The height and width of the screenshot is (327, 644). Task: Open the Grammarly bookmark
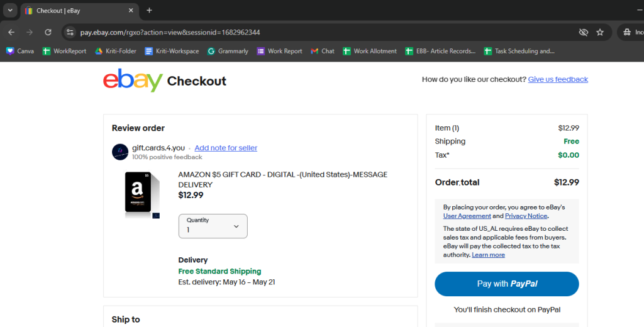228,51
